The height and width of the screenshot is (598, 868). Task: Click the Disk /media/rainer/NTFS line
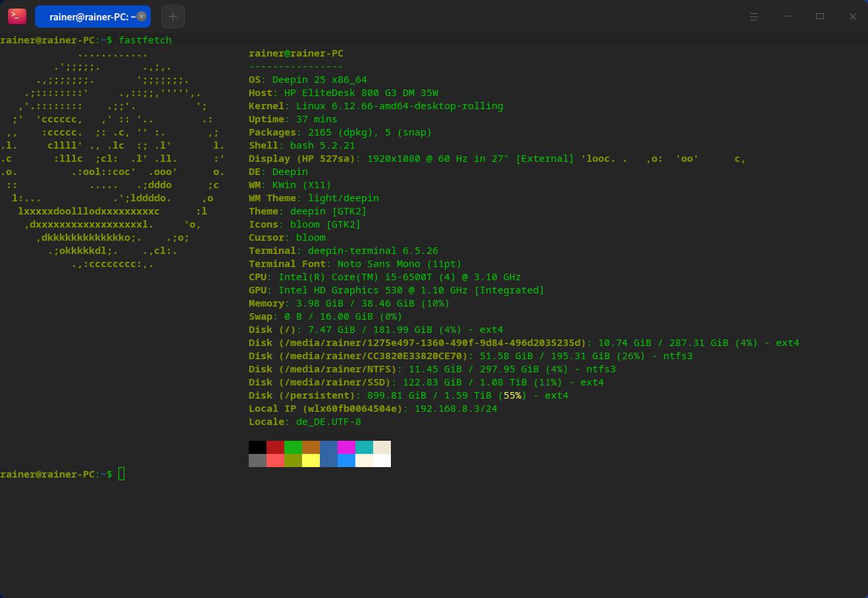click(x=432, y=369)
